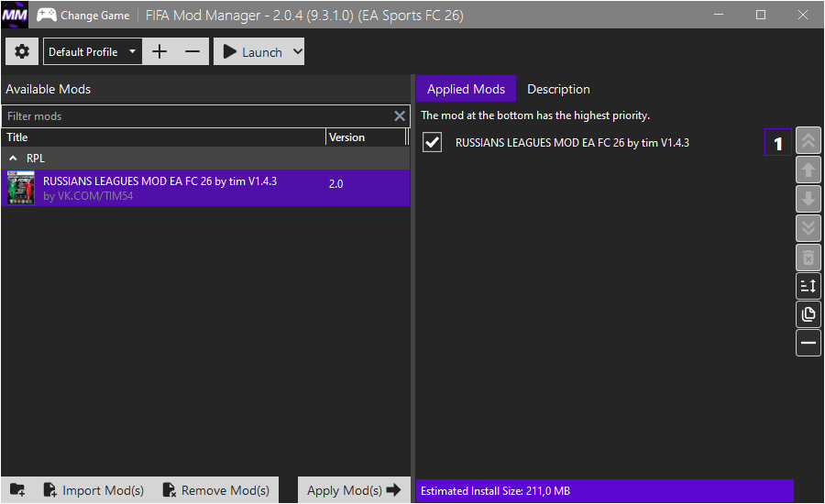Click the add folder icon at bottom left

pos(18,490)
